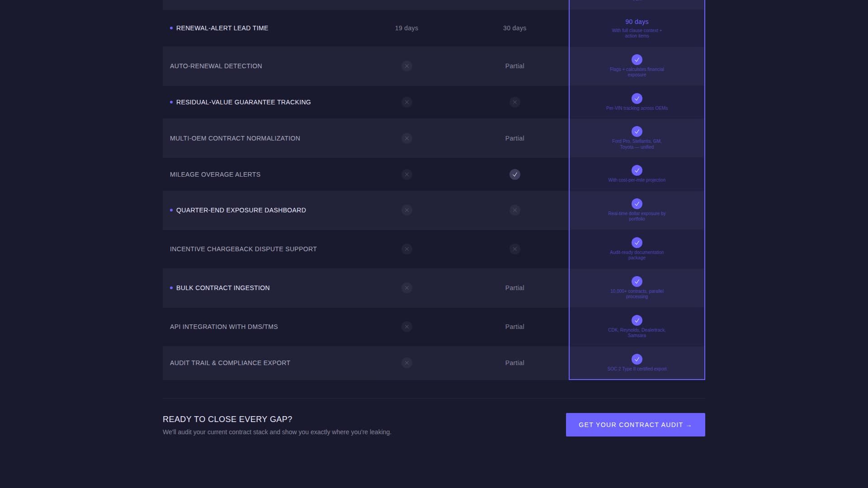Click 'With cost-per-mile projection' note
Image resolution: width=868 pixels, height=488 pixels.
(x=637, y=180)
